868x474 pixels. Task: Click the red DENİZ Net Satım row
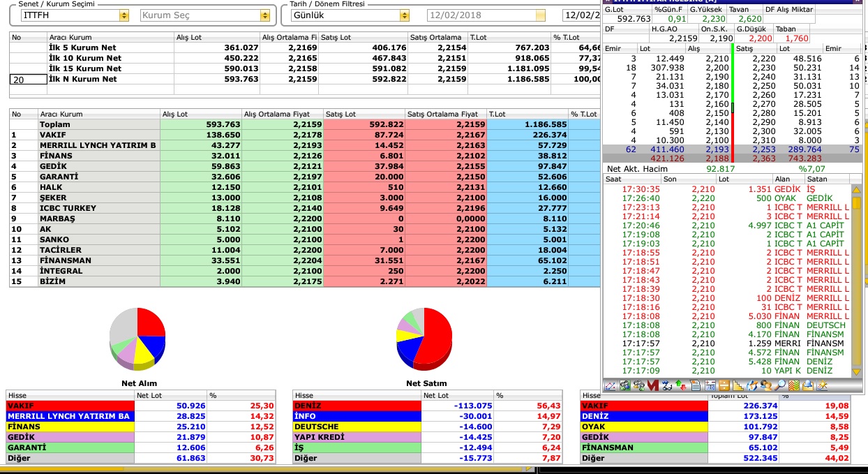click(x=427, y=406)
